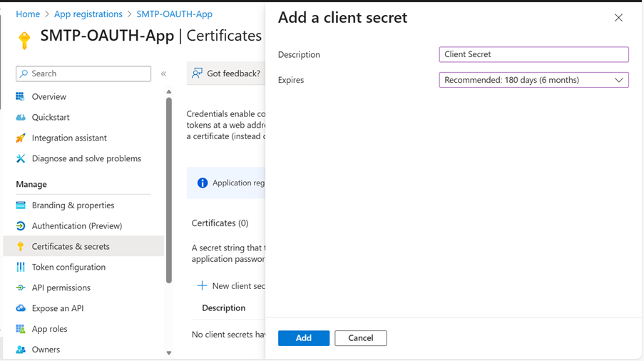Viewport: 644px width, 361px height.
Task: Click the sidebar scroll down arrow
Action: [169, 353]
